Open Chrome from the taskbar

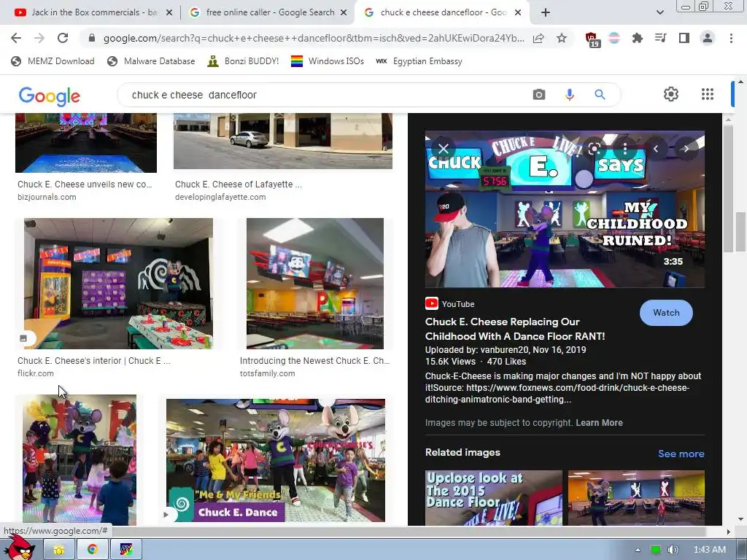coord(93,550)
